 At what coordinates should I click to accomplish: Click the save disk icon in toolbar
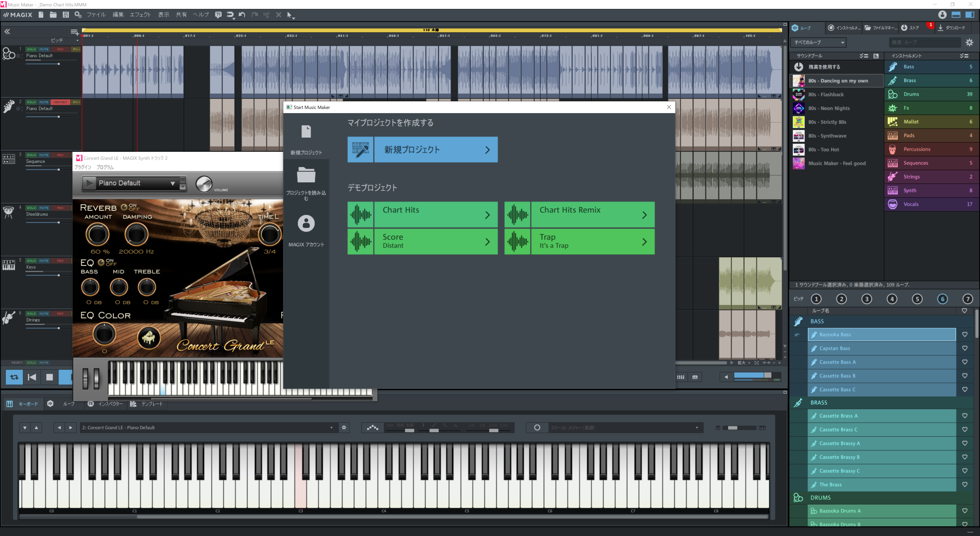pyautogui.click(x=66, y=15)
